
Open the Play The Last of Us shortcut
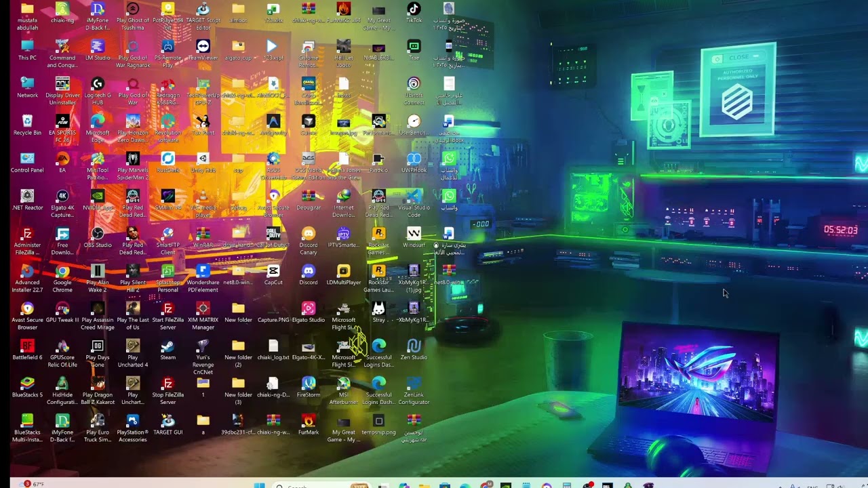click(x=133, y=315)
